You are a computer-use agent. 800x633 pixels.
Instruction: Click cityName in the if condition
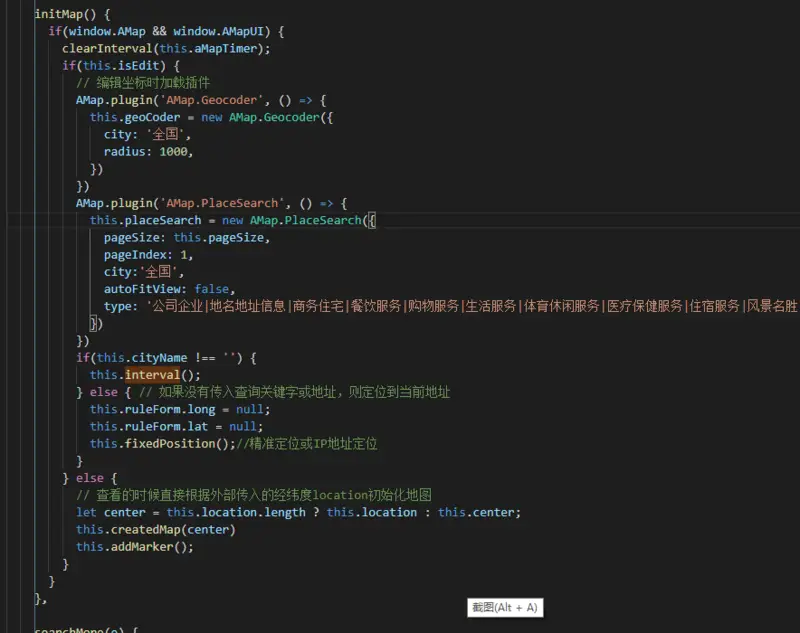coord(159,358)
